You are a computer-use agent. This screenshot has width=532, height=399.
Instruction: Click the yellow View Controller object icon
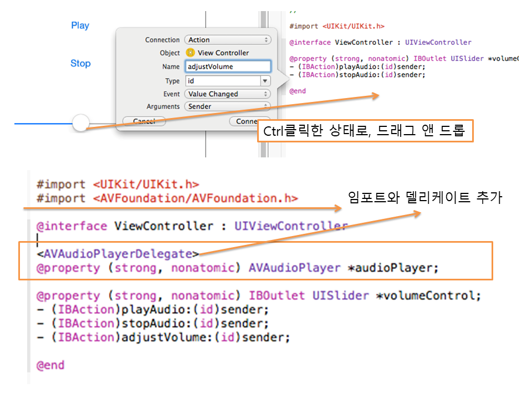190,53
